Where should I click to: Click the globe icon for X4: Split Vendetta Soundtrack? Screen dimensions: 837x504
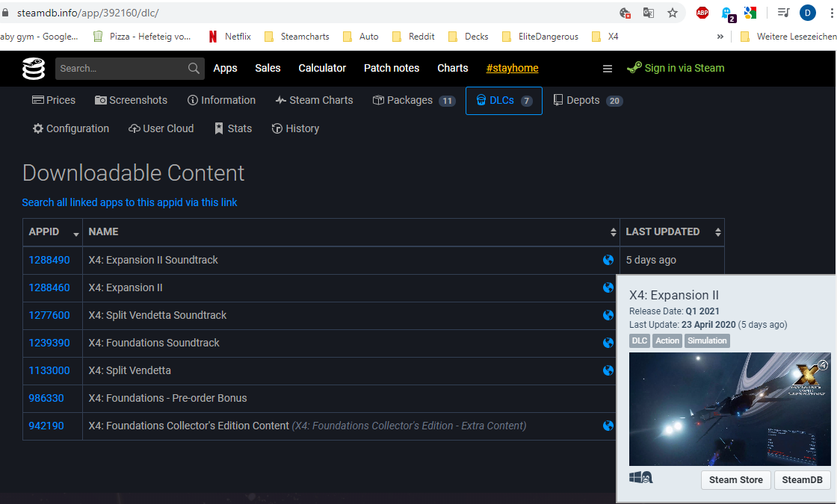pos(608,315)
